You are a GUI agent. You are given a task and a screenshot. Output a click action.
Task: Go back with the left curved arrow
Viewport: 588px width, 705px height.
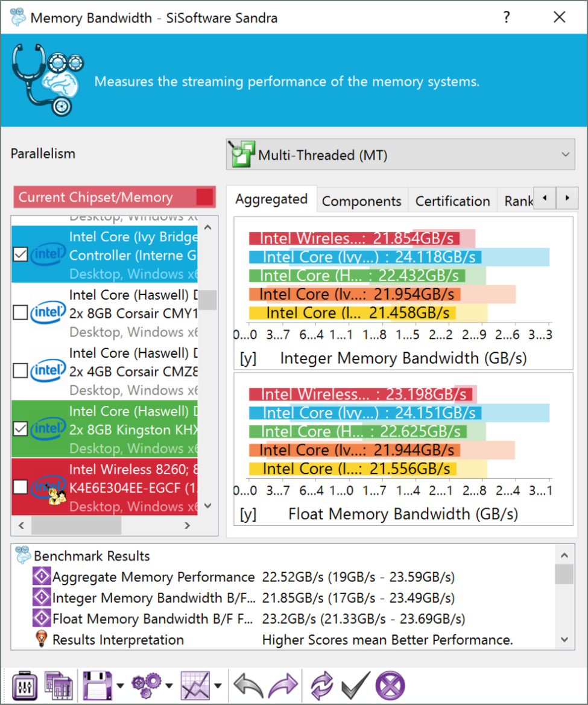248,686
